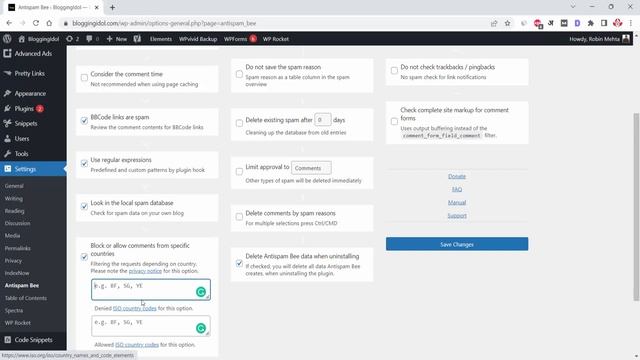Enable Do not save the spam reason
Viewport: 640px width, 360px height.
click(x=239, y=74)
